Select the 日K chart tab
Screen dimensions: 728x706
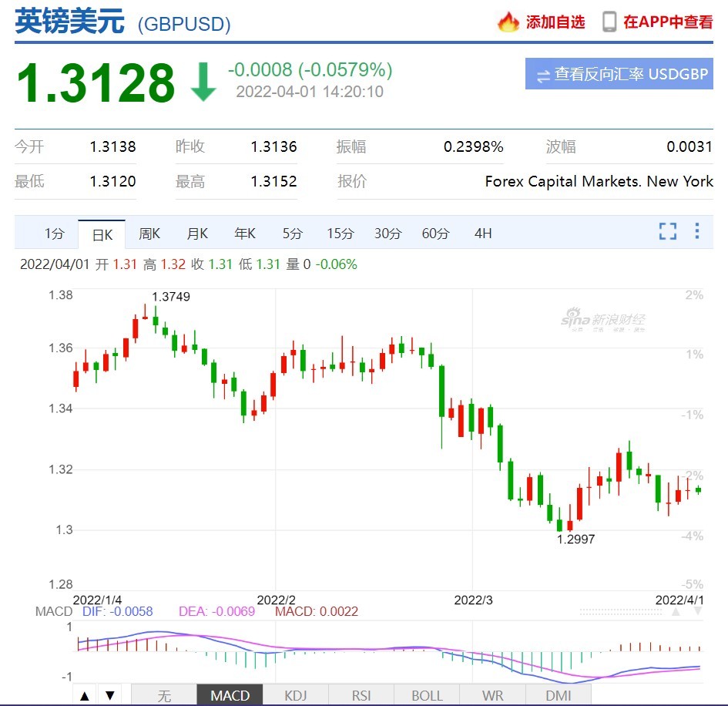pos(102,234)
